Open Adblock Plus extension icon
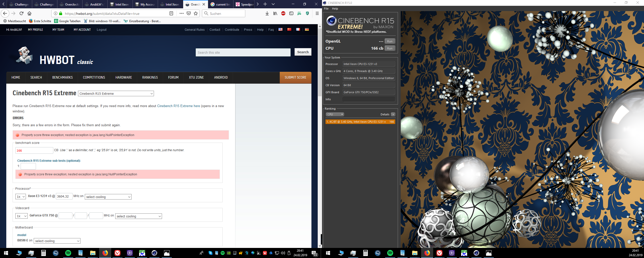 [283, 14]
